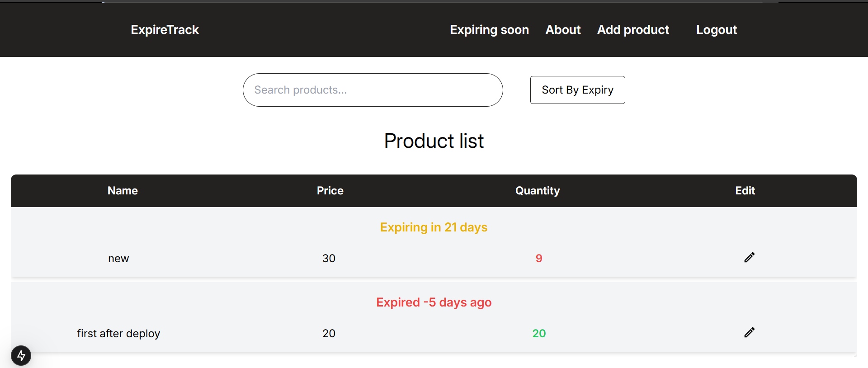Click the product name 'first after deploy'

[x=118, y=334]
